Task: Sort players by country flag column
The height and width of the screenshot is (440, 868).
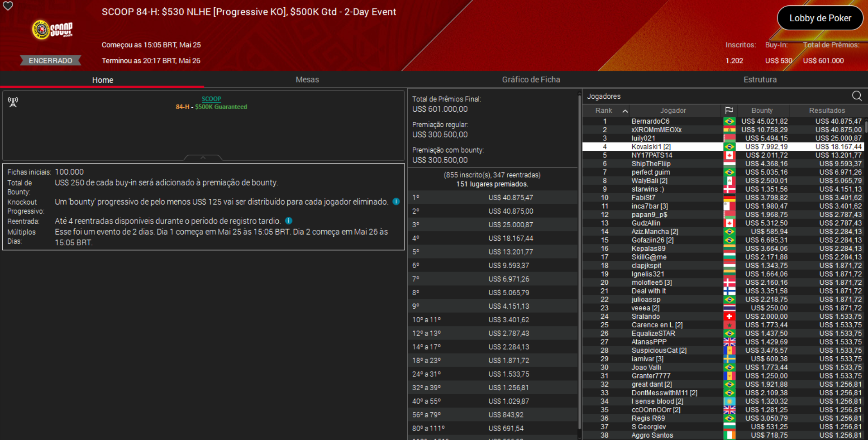Action: coord(729,110)
